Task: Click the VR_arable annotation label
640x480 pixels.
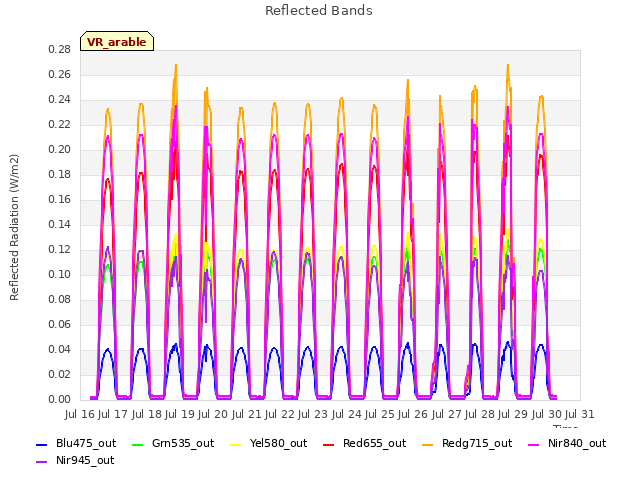Action: [x=117, y=41]
